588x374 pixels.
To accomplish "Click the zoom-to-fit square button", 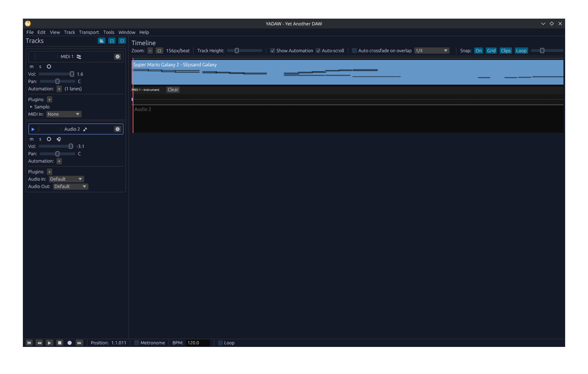I will (159, 51).
